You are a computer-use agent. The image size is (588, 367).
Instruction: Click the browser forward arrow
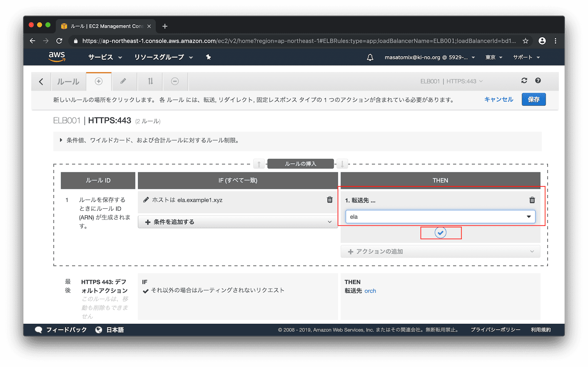pyautogui.click(x=46, y=41)
